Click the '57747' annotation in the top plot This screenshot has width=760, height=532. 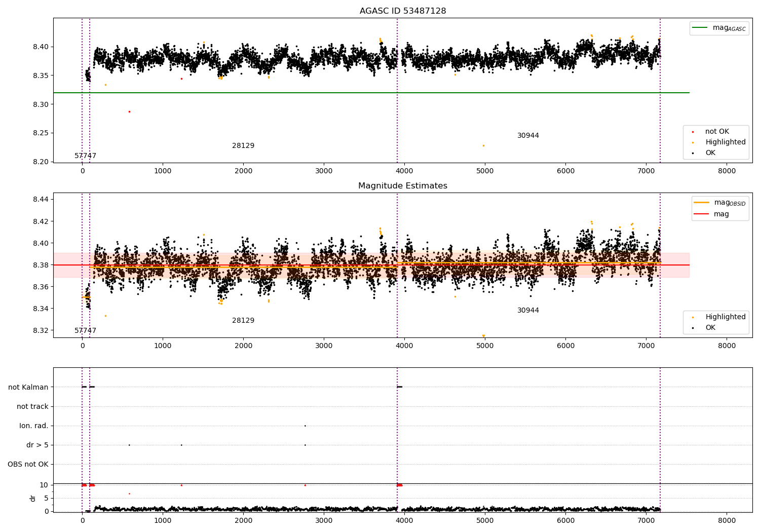coord(85,156)
